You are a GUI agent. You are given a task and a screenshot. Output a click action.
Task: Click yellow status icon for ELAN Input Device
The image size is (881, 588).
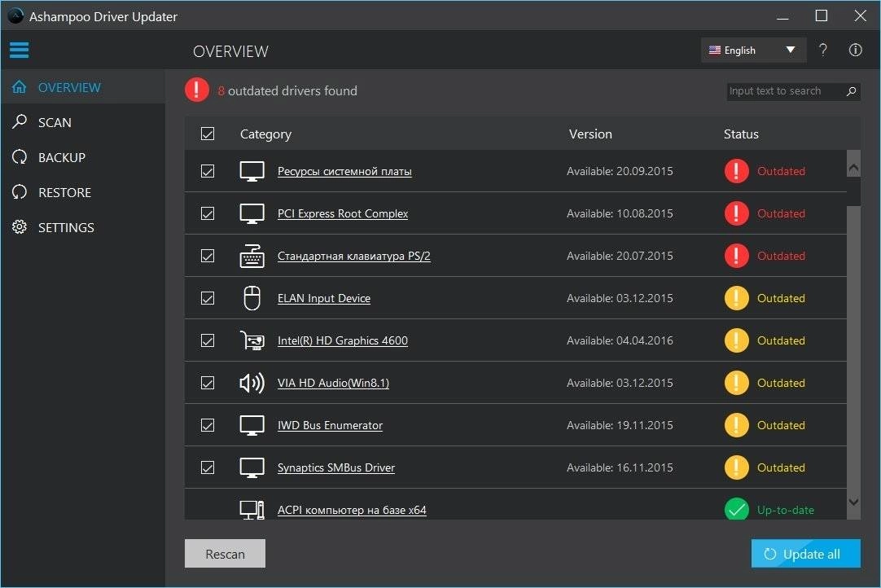pyautogui.click(x=736, y=298)
